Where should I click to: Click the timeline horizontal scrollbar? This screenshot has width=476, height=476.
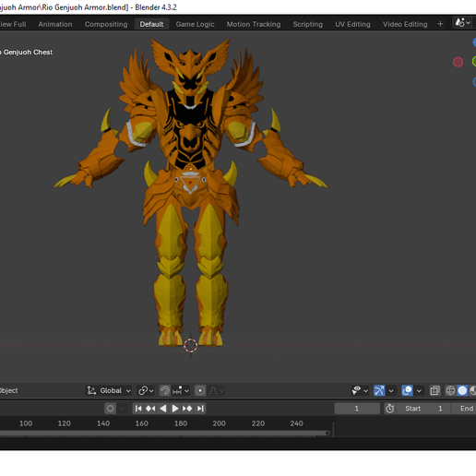point(164,433)
